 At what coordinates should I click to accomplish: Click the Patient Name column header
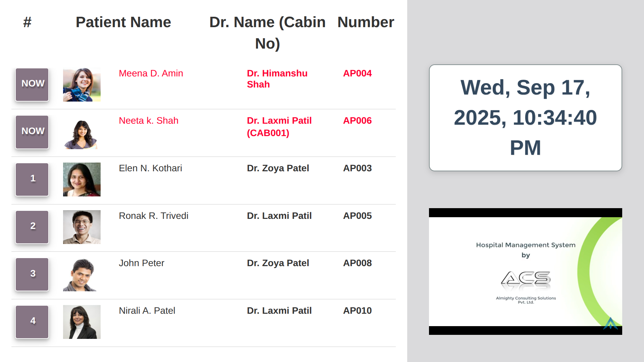(x=123, y=22)
